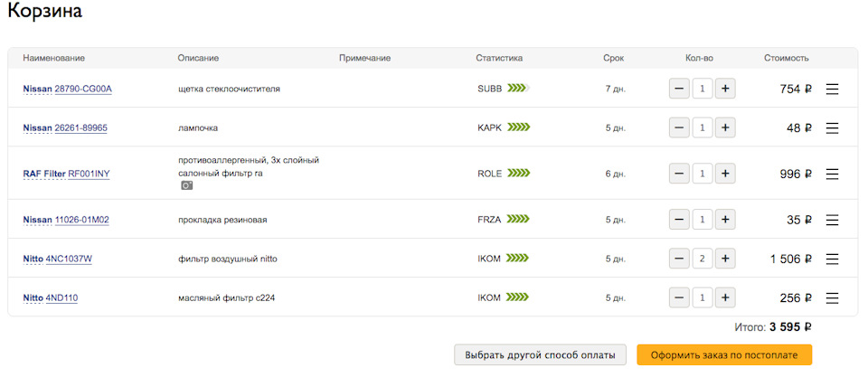Open the row menu for Nissan 11026-01M02
This screenshot has width=868, height=377.
point(833,220)
